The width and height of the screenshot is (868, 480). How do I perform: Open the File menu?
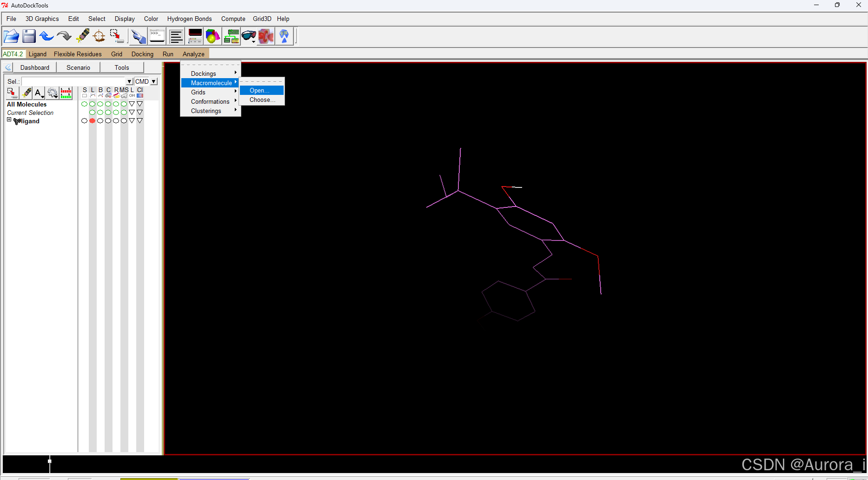pyautogui.click(x=11, y=19)
